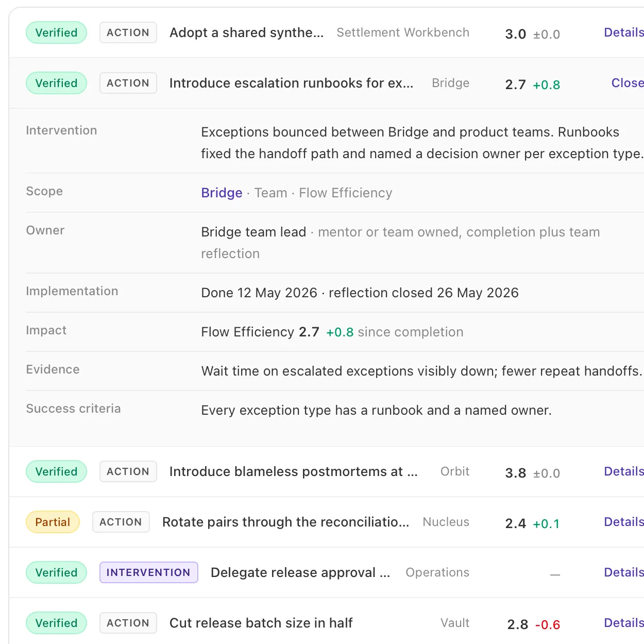This screenshot has height=644, width=644.
Task: Click 'since completion' impact text
Action: [411, 332]
